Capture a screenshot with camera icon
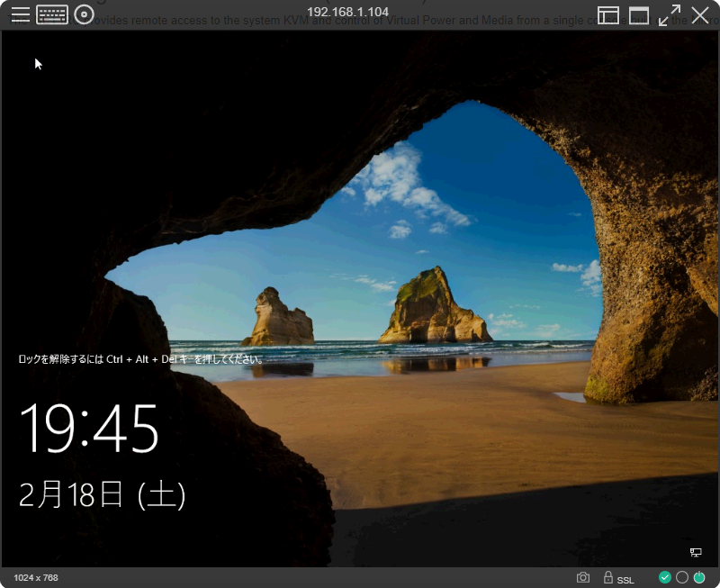 (x=582, y=577)
